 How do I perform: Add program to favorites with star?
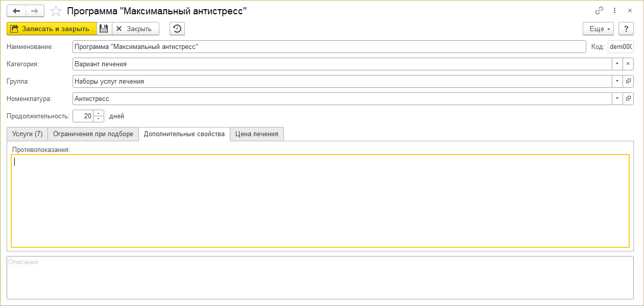coord(57,11)
